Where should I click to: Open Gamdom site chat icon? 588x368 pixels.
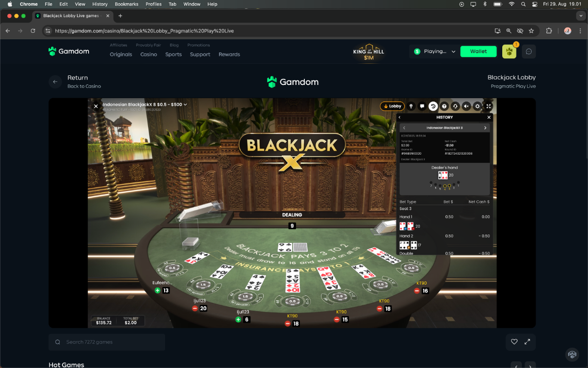point(529,52)
